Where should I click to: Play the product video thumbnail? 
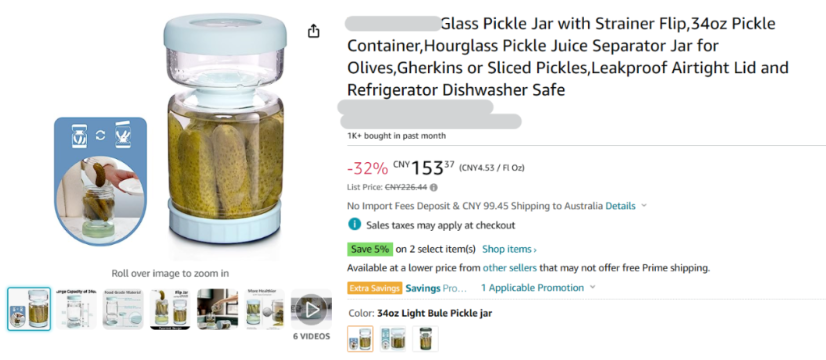311,309
